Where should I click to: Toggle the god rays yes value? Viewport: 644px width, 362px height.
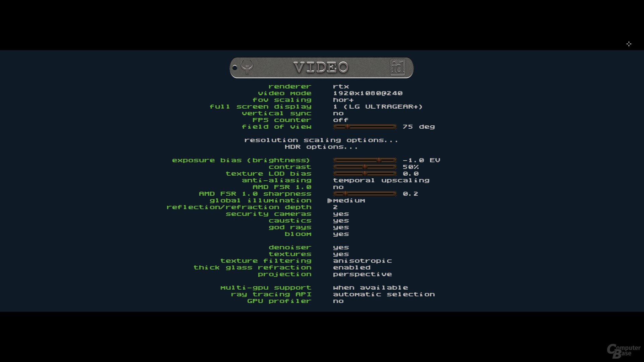[341, 227]
